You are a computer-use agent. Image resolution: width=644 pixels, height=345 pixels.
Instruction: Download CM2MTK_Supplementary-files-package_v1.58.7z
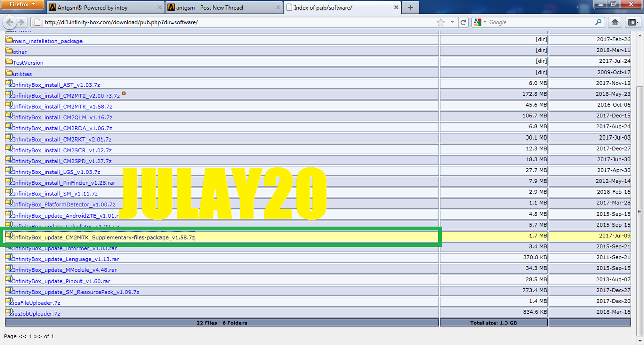click(x=104, y=237)
